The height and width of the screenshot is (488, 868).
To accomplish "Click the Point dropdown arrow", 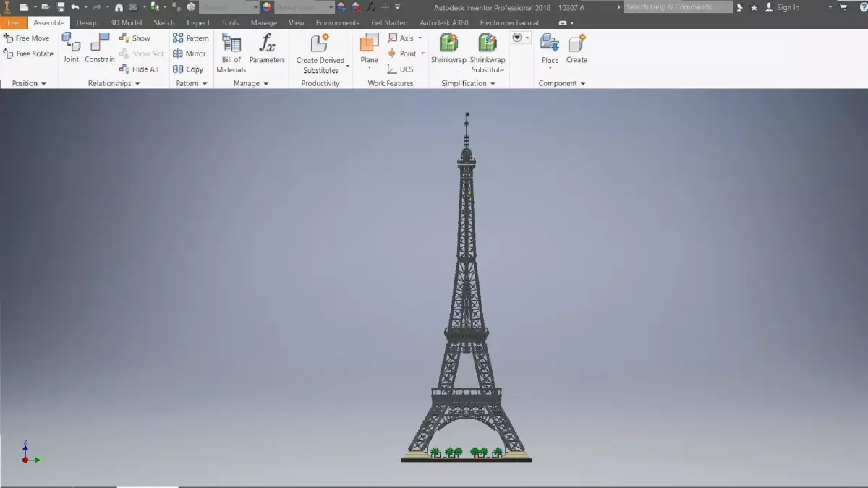I will click(x=423, y=54).
